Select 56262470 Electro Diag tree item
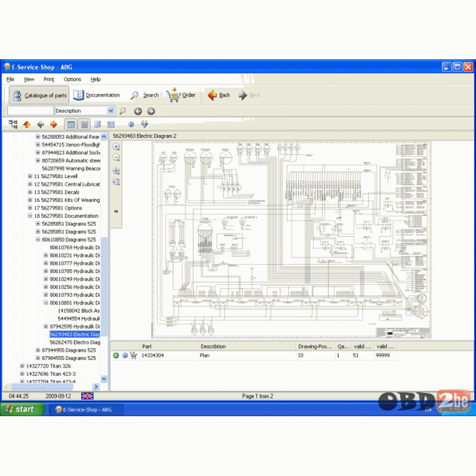Screen dimensions: 476x476 pyautogui.click(x=74, y=342)
